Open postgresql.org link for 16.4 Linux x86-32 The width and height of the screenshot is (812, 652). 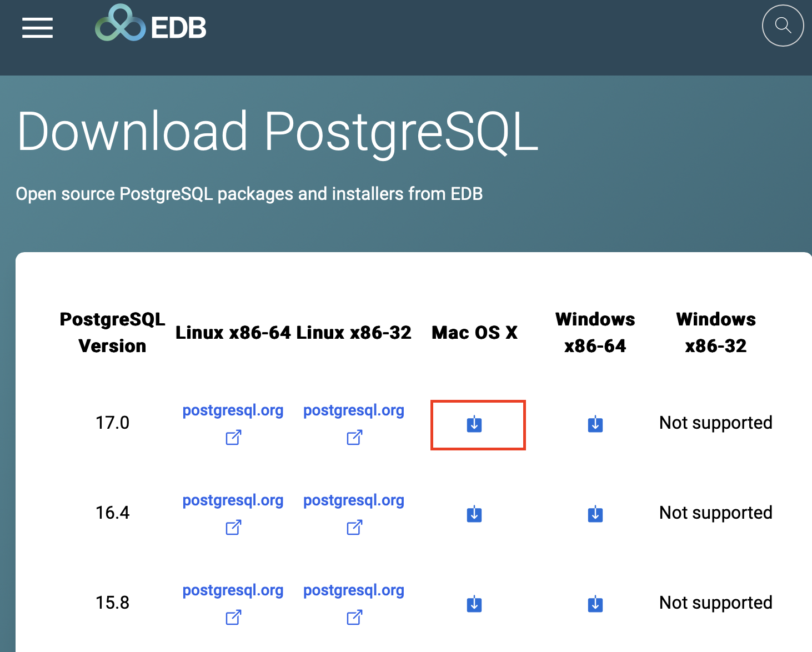click(354, 500)
